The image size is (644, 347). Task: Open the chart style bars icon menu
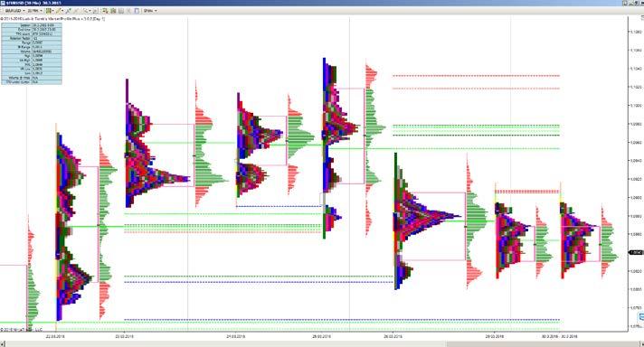(49, 11)
